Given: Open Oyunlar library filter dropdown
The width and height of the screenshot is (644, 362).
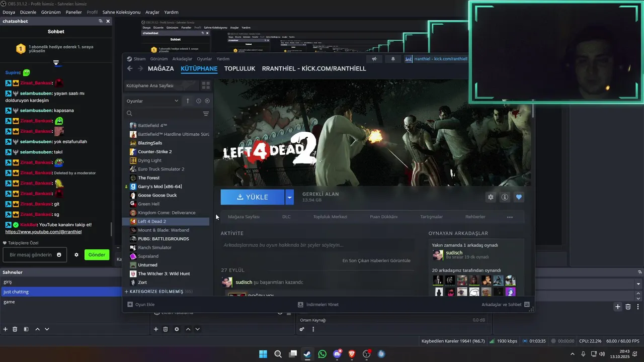Looking at the screenshot, I should click(152, 101).
